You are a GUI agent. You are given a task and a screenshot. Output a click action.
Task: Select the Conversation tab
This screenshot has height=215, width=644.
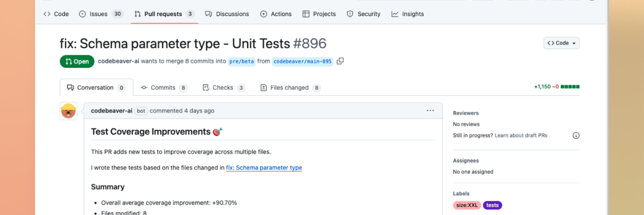(x=96, y=88)
